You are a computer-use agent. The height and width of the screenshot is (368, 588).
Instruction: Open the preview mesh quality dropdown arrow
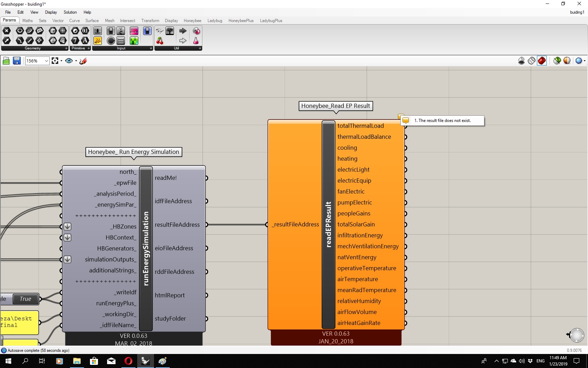pos(584,61)
